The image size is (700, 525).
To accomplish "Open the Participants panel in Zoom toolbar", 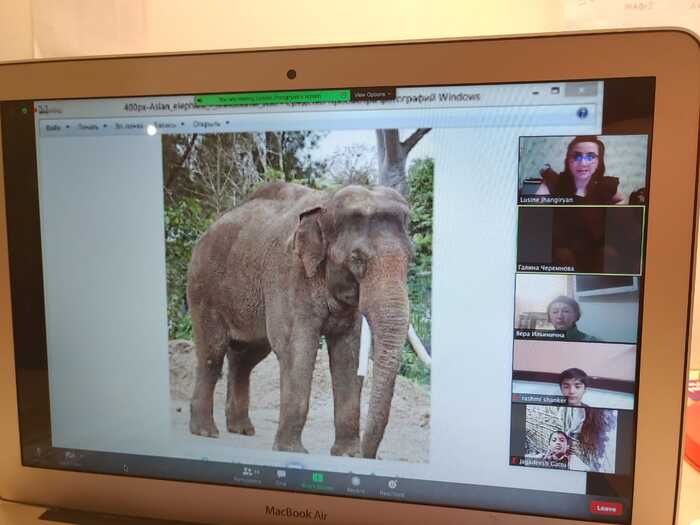I will tap(248, 475).
